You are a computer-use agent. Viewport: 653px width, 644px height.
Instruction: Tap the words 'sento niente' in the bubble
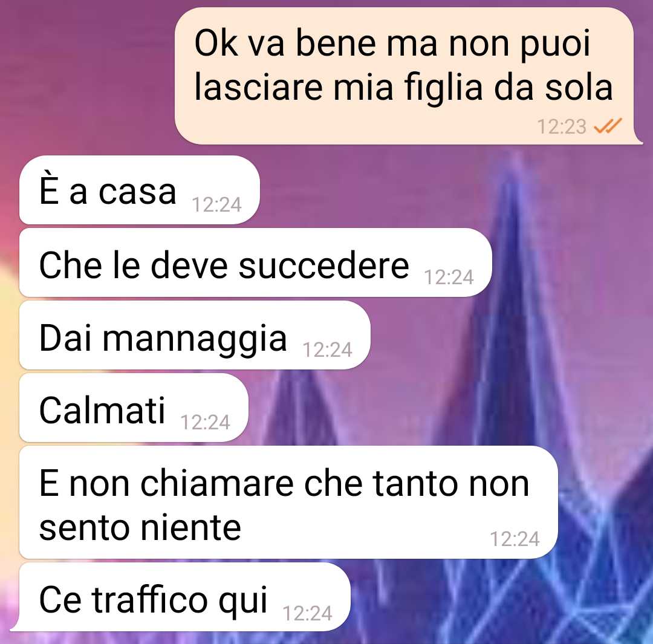click(140, 527)
